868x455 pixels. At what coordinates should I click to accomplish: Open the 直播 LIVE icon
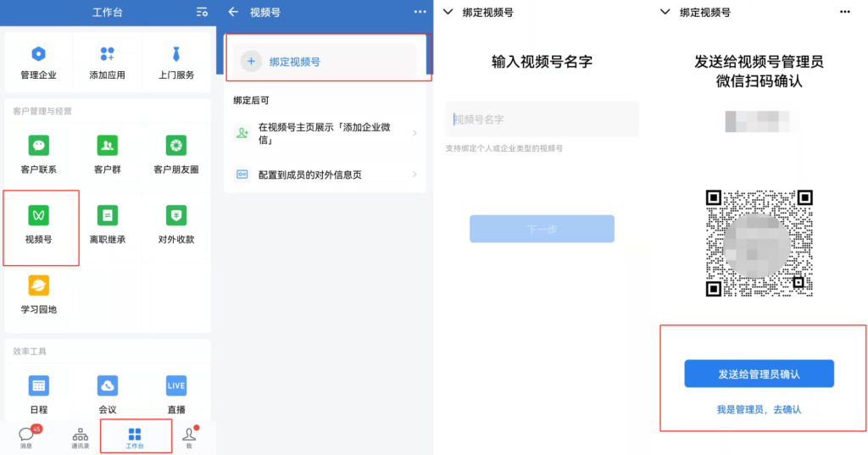[176, 386]
